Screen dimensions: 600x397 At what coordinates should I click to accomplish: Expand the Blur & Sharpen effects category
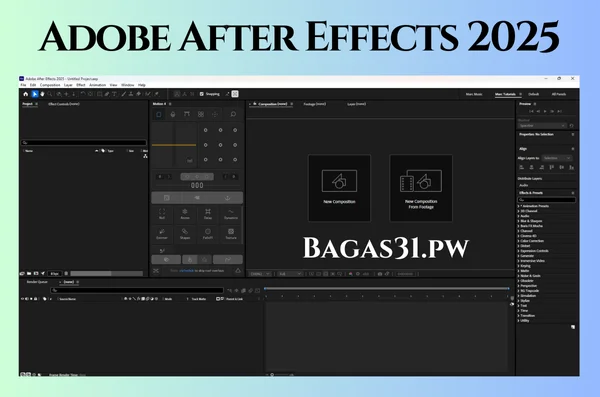tap(518, 221)
